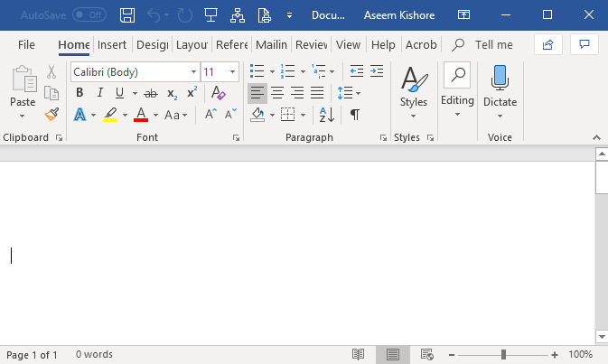Viewport: 608px width, 364px height.
Task: Open the File menu
Action: click(x=27, y=44)
